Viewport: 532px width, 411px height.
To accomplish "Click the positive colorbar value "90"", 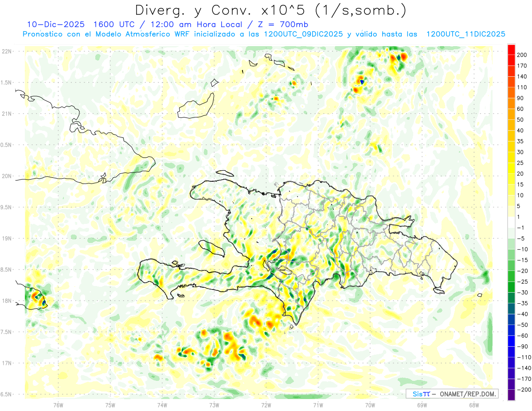I will [520, 98].
